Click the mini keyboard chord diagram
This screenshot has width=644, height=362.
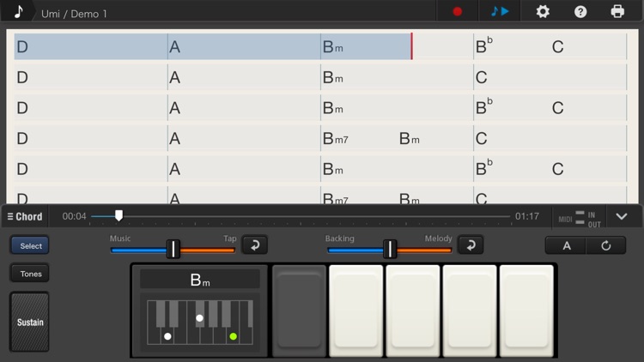pos(200,323)
